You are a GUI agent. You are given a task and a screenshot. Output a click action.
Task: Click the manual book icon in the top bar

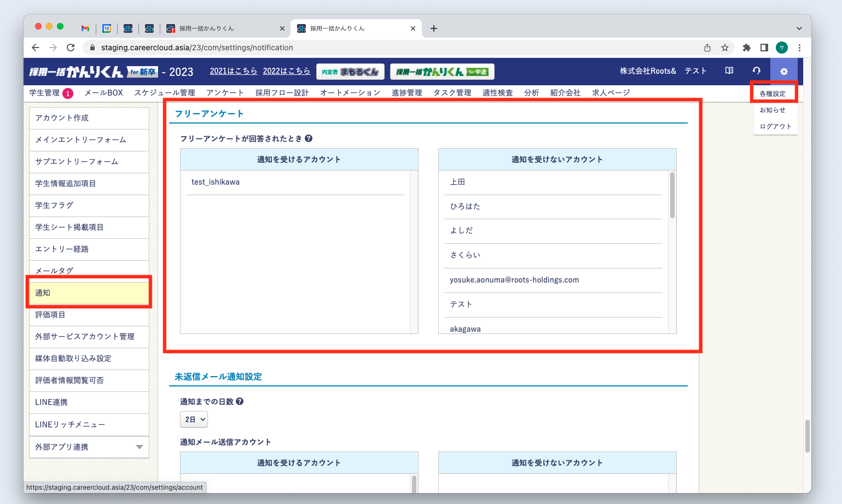[x=728, y=71]
